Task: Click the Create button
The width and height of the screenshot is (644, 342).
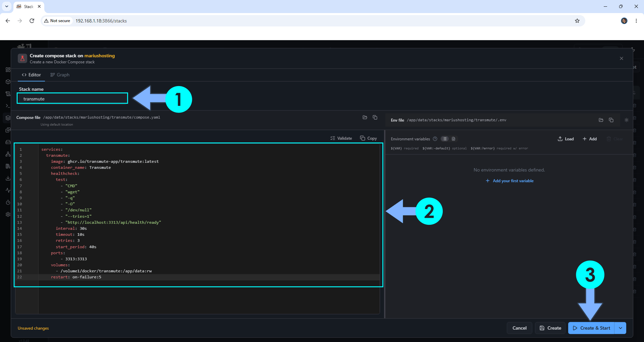Action: [x=550, y=328]
